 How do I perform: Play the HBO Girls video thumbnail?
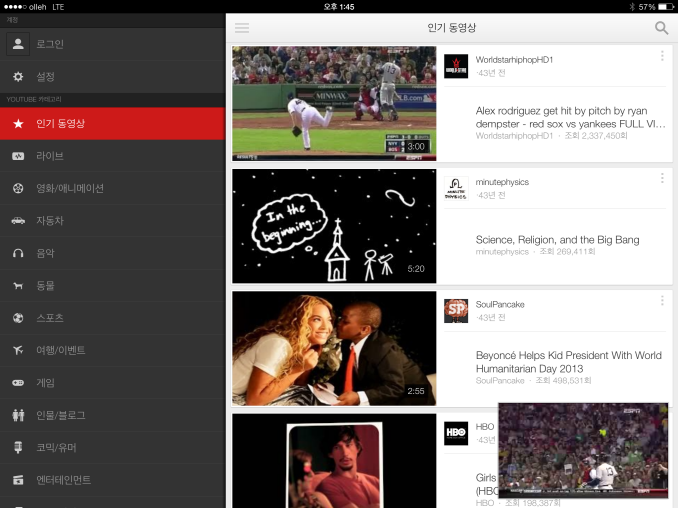(334, 461)
